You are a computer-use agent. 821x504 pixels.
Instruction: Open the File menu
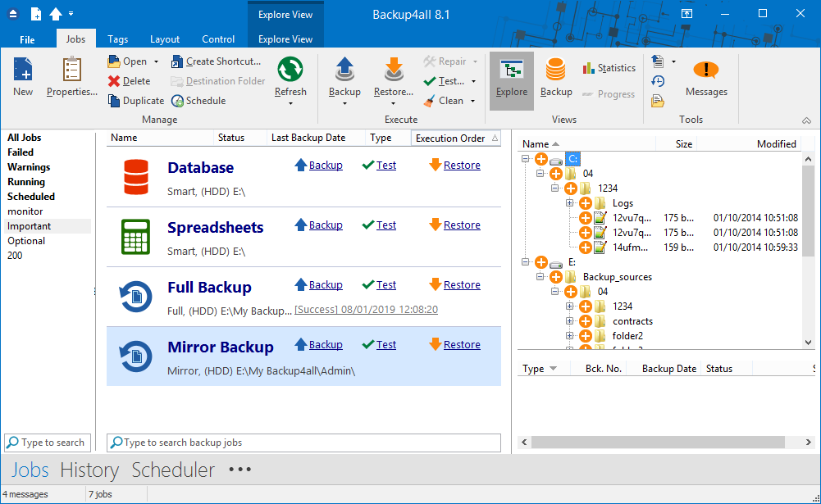[x=27, y=39]
